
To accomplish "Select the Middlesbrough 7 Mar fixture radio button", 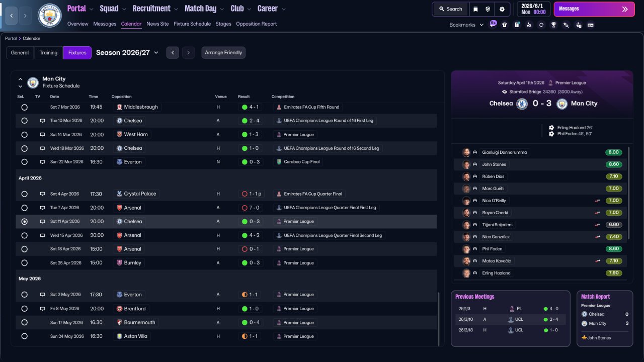I will click(x=24, y=107).
